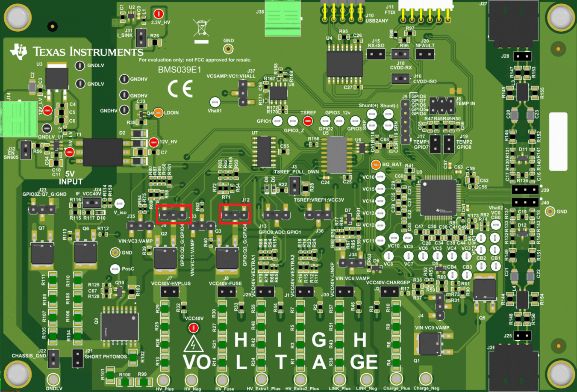Click the BMS039E1 board label

(179, 70)
